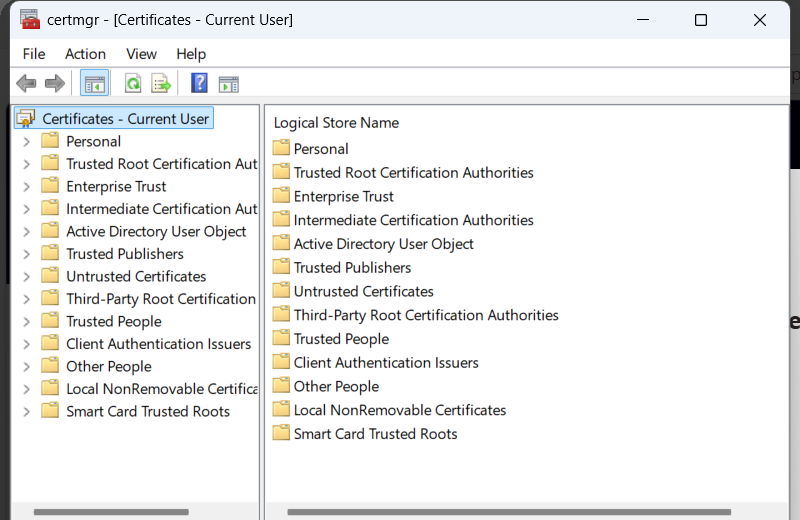This screenshot has height=520, width=800.
Task: Open the Help toolbar icon
Action: (199, 83)
